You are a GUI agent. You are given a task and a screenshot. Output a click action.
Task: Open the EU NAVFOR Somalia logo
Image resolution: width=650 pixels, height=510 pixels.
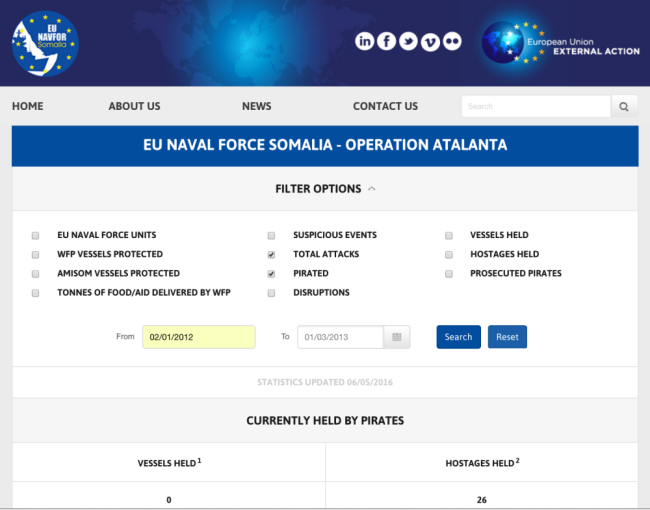tap(45, 44)
